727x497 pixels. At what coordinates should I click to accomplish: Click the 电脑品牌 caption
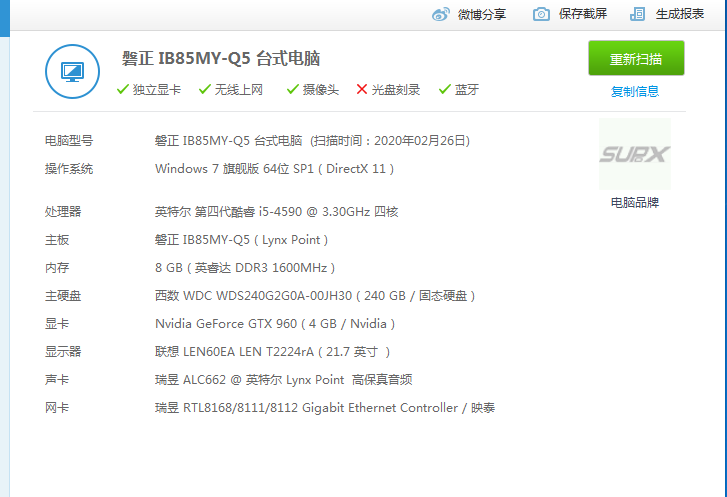coord(635,203)
